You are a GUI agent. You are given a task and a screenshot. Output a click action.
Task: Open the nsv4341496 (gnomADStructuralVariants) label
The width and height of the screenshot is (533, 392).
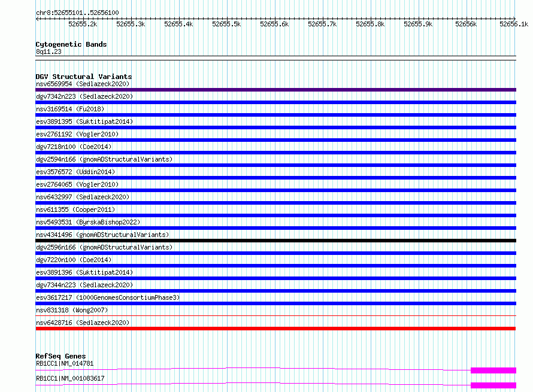click(102, 235)
